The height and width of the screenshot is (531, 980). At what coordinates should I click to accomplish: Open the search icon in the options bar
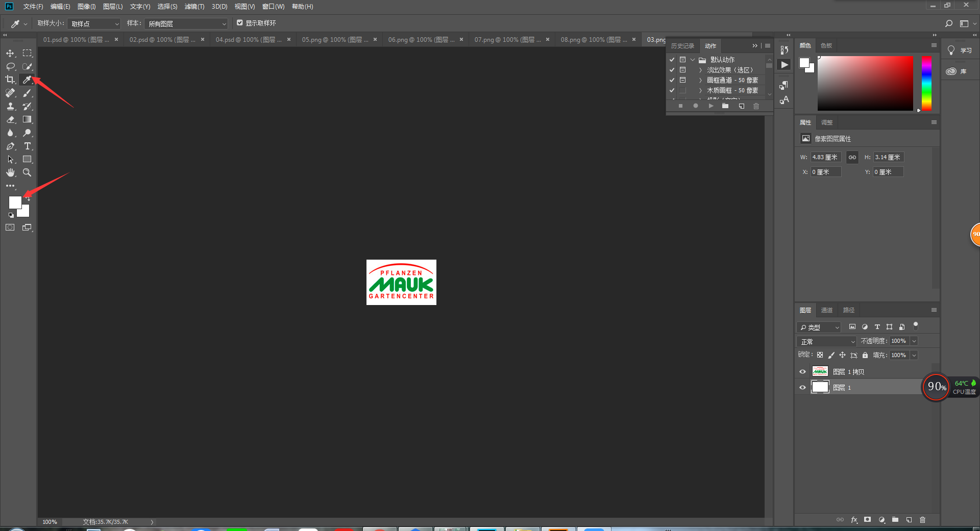pyautogui.click(x=948, y=23)
